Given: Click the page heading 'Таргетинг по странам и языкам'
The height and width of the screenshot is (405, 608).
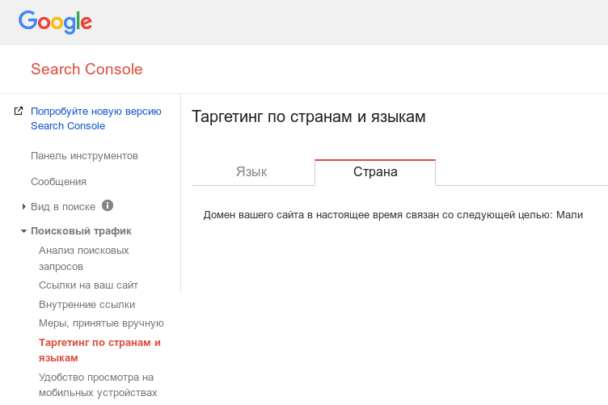Looking at the screenshot, I should 309,116.
